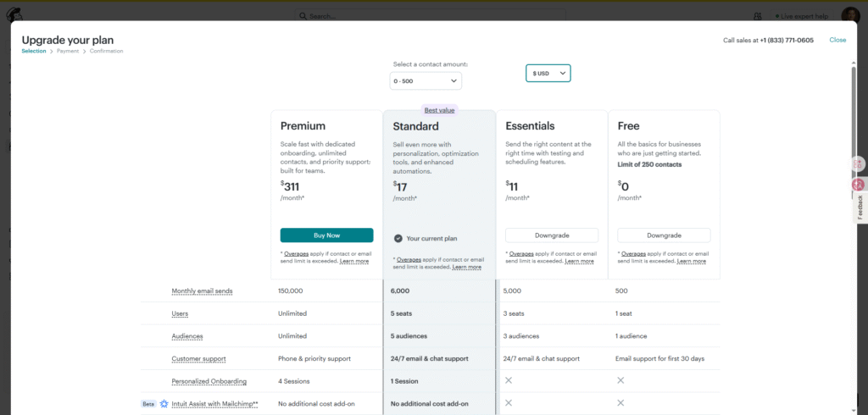868x415 pixels.
Task: Click the X icon for Essentials Intuit Assist
Action: 509,403
